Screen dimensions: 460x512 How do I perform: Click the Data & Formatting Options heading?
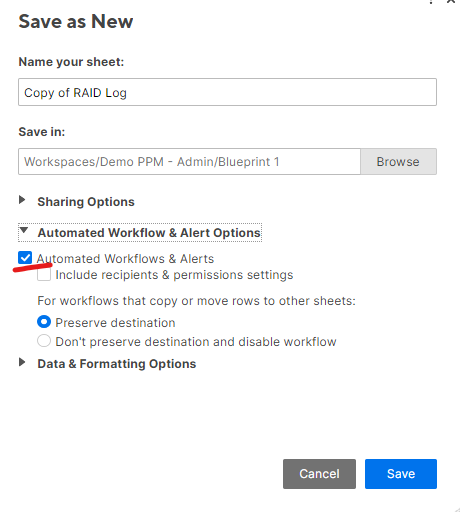(x=117, y=364)
